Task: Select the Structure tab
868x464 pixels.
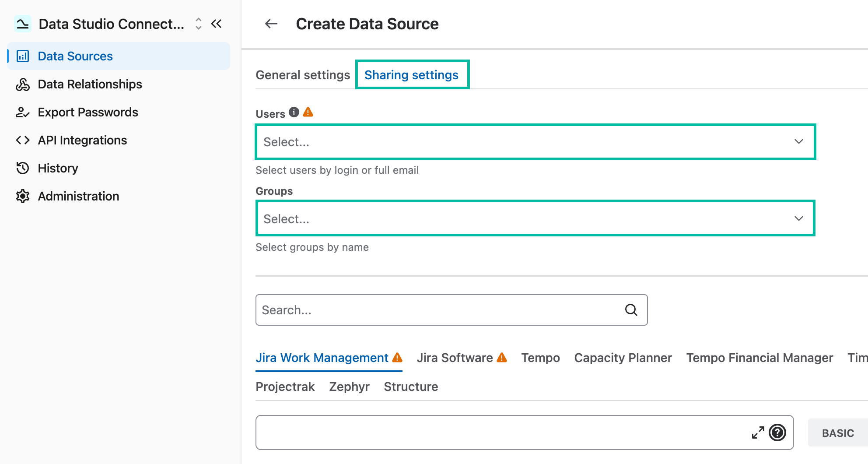Action: (x=411, y=387)
